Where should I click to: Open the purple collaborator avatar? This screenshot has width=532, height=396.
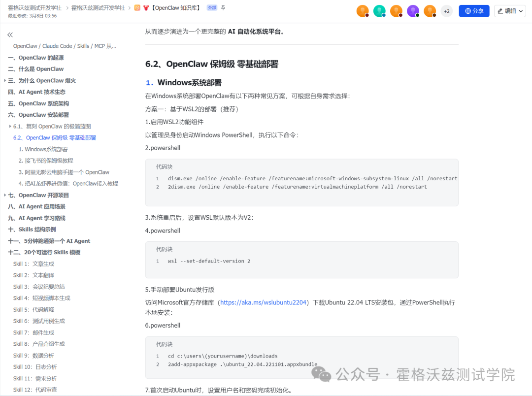click(x=413, y=11)
